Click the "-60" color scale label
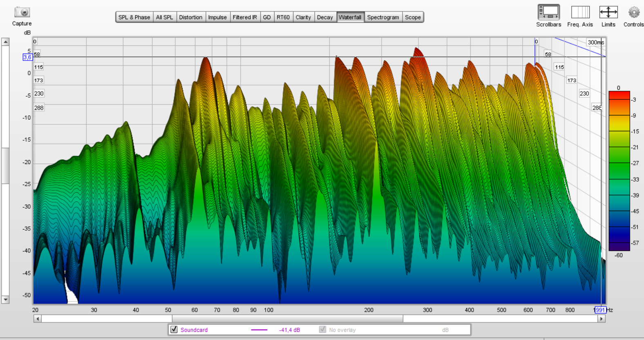Screen dimensions: 644x340 click(619, 255)
